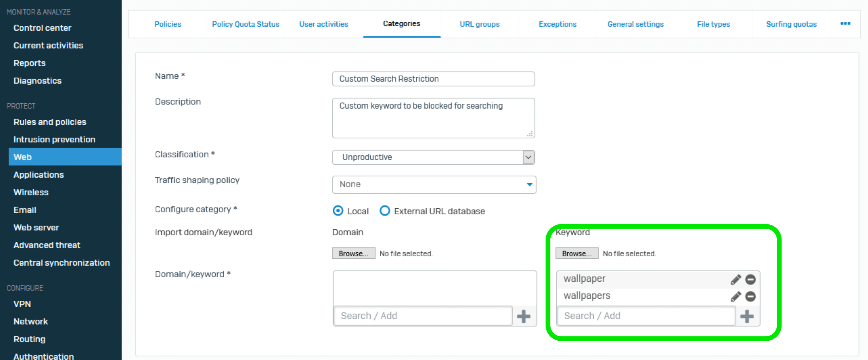
Task: Click the Name input field
Action: 434,79
